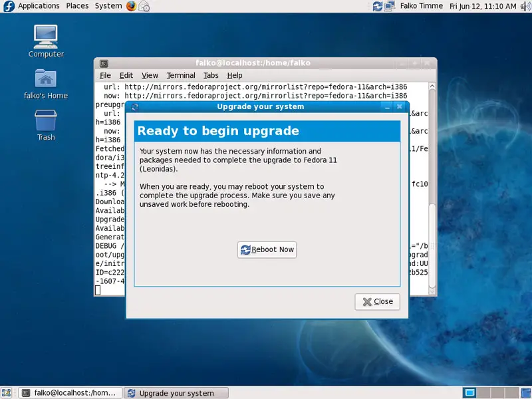Open the Tabs menu in the terminal
Viewport: 532px width, 399px height.
coord(211,75)
